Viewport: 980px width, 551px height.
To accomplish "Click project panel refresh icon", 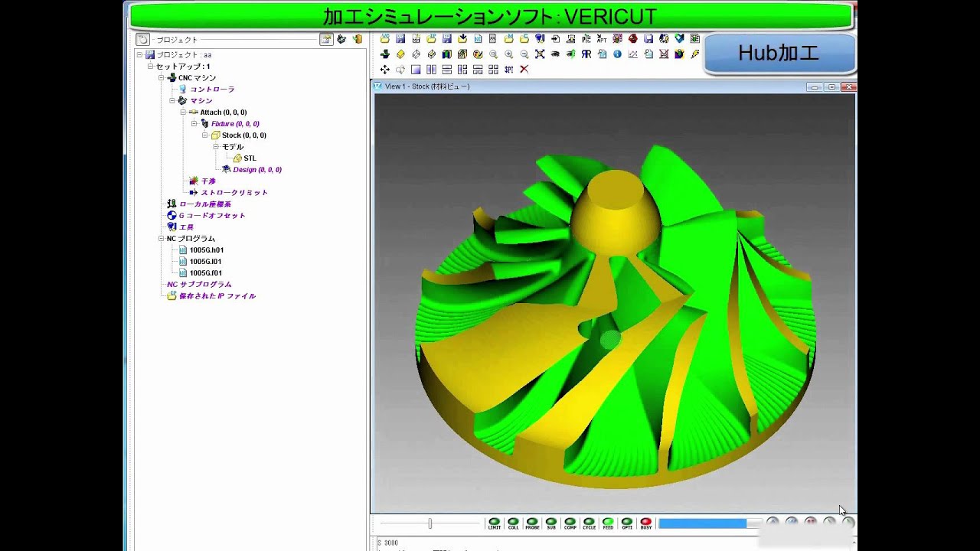I will [142, 39].
